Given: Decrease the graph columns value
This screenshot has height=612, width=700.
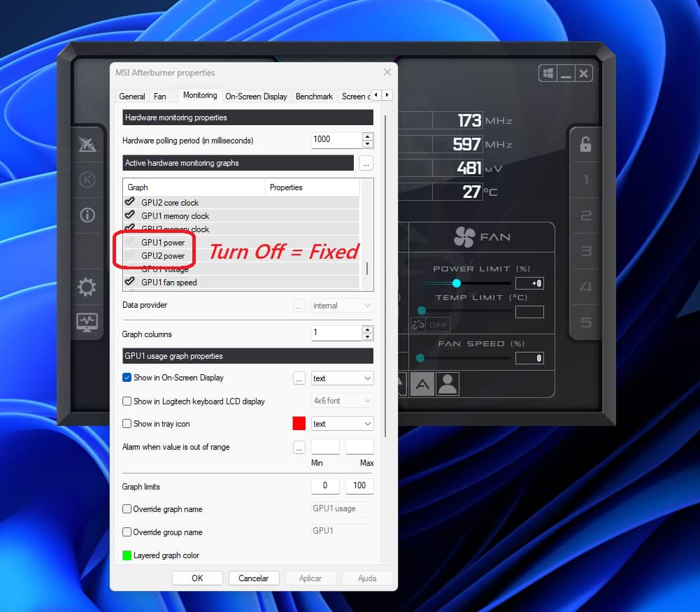Looking at the screenshot, I should tap(367, 337).
